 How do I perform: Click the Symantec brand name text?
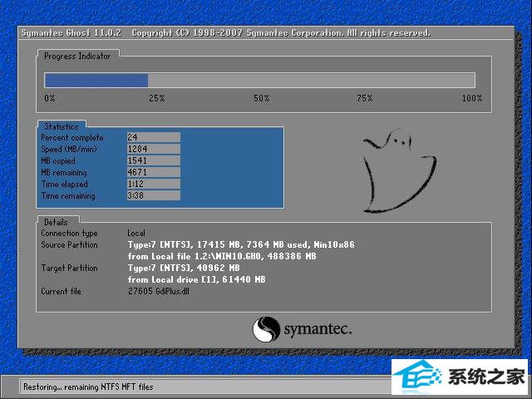pyautogui.click(x=318, y=329)
